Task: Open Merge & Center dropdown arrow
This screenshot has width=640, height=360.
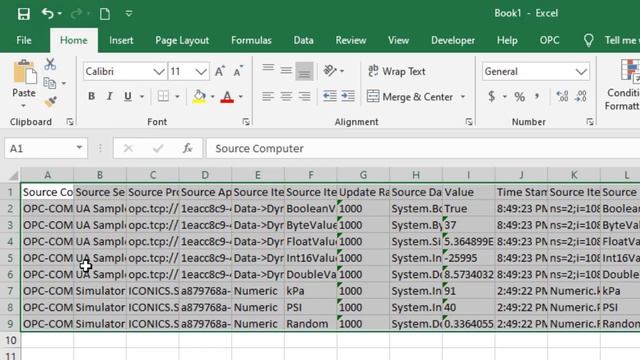Action: (463, 97)
